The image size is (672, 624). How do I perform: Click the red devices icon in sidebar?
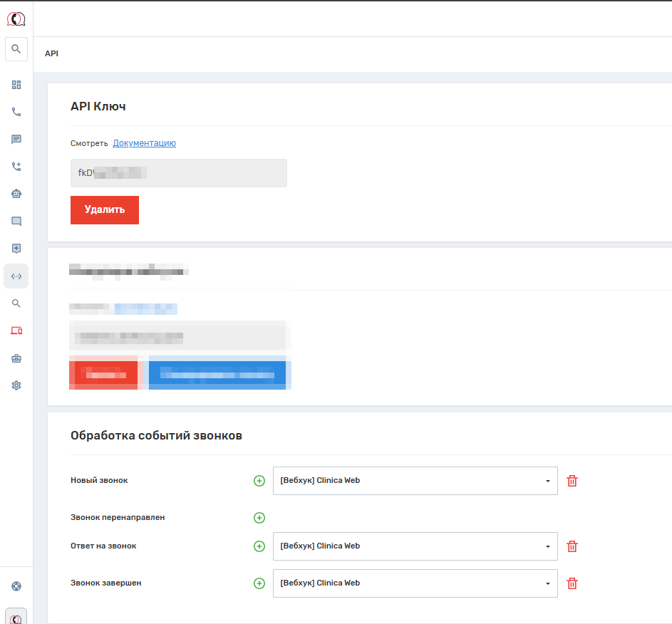point(16,331)
